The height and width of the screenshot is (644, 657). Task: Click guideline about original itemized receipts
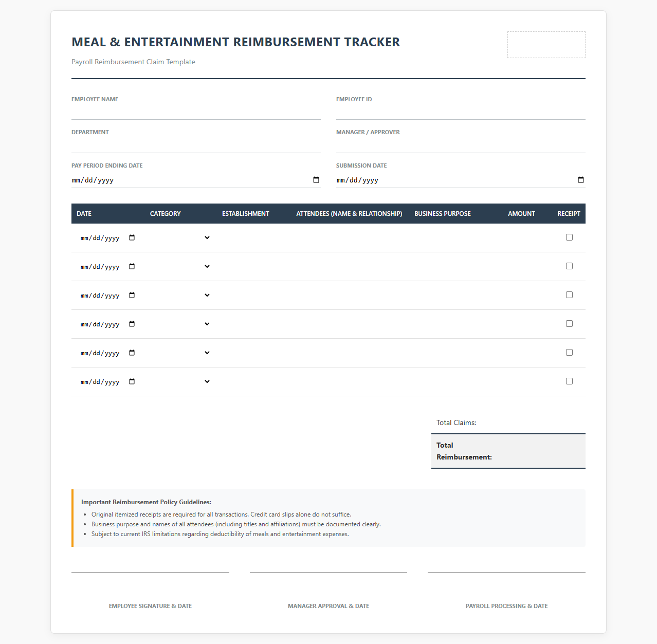click(221, 514)
